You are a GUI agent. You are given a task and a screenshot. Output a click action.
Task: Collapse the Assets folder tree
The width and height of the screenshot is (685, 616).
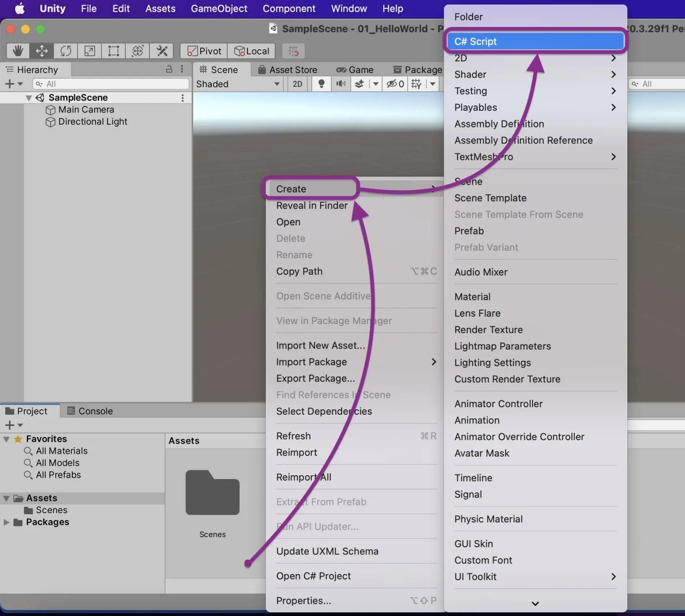pyautogui.click(x=6, y=498)
